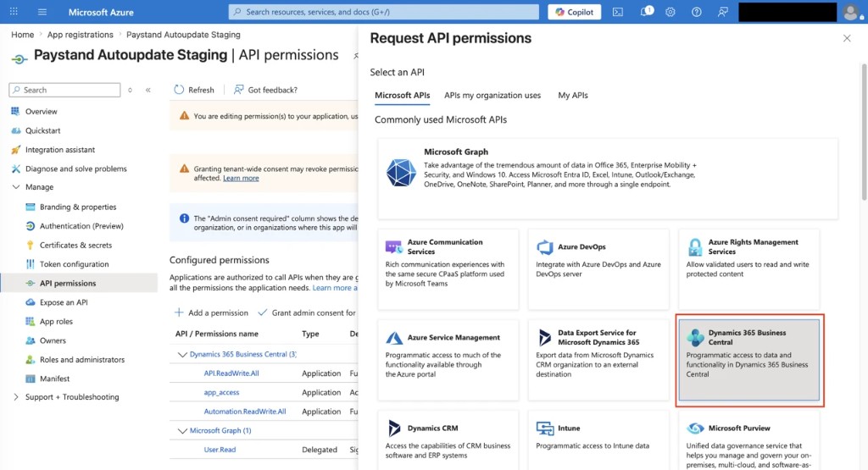Open the help question mark icon
This screenshot has width=868, height=470.
pyautogui.click(x=697, y=12)
